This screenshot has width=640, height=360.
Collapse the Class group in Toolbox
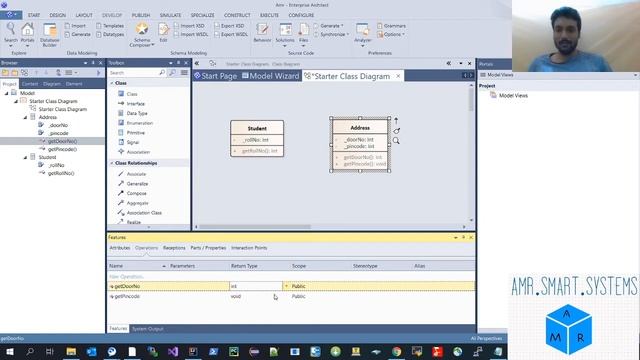pos(112,83)
